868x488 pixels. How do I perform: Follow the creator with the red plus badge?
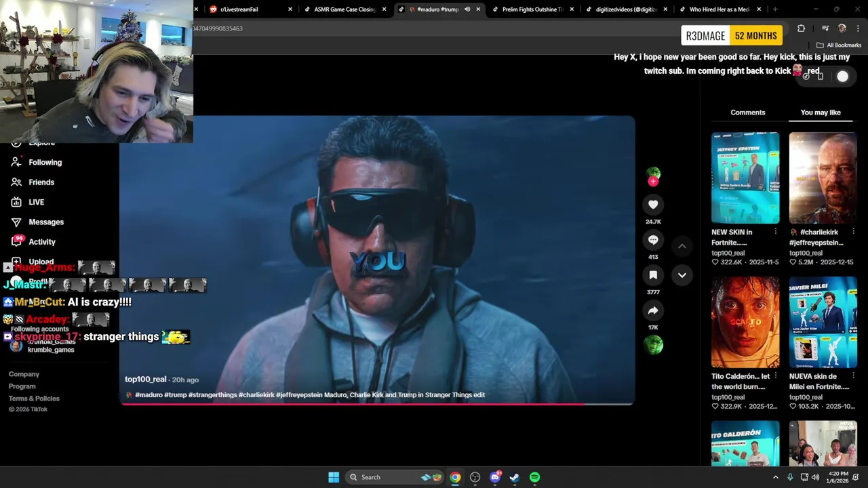tap(653, 182)
